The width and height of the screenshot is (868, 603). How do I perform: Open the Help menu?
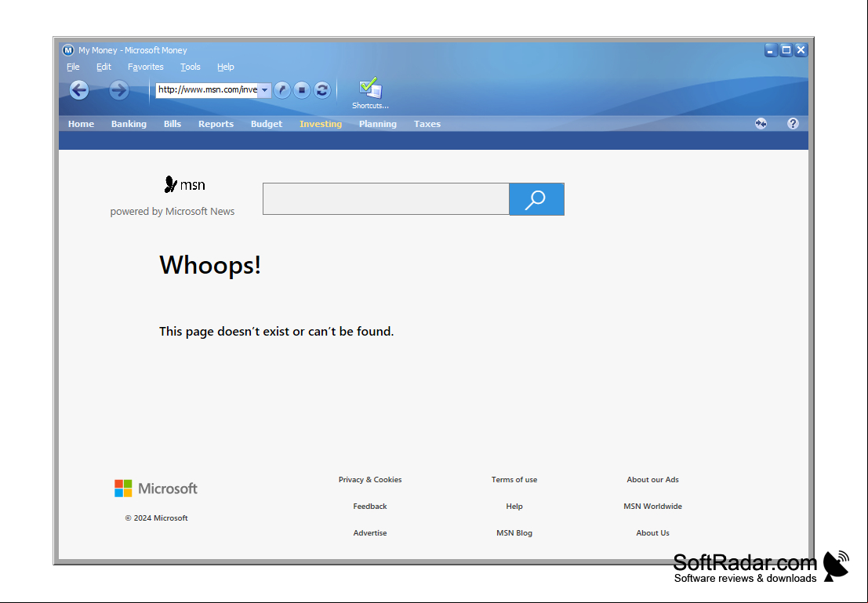point(225,67)
